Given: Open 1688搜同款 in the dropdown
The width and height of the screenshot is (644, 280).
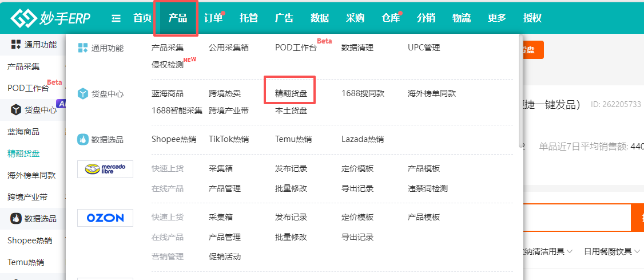Looking at the screenshot, I should (363, 94).
